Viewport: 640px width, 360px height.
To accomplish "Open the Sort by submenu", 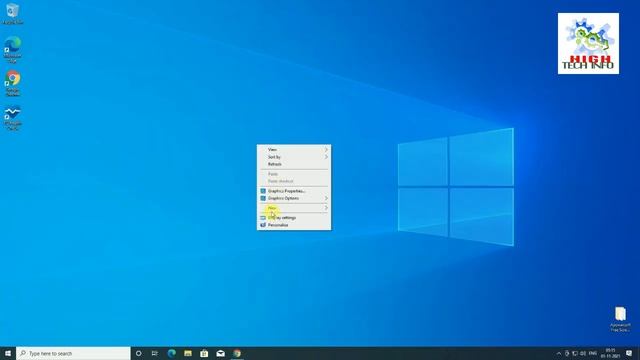I will tap(294, 157).
